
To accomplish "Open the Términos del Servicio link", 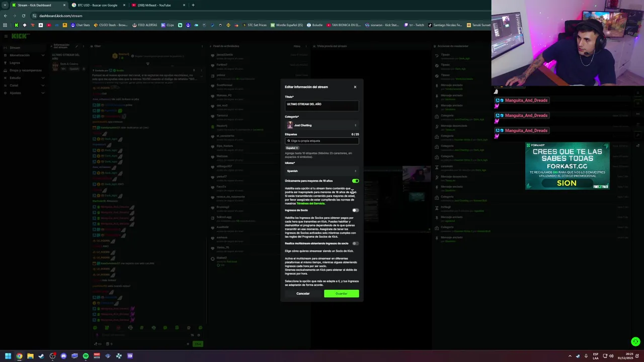I will click(310, 204).
